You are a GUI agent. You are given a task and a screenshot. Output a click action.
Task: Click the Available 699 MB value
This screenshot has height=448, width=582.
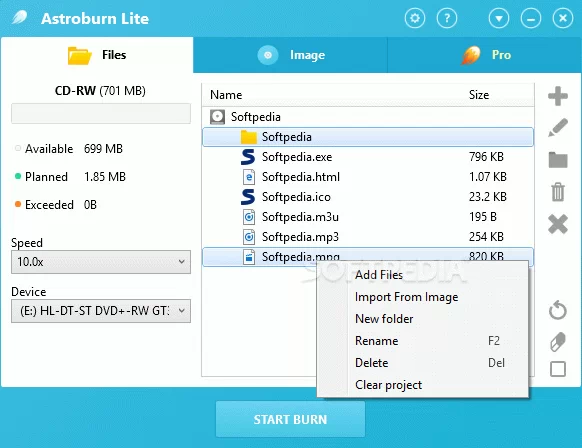pyautogui.click(x=103, y=149)
